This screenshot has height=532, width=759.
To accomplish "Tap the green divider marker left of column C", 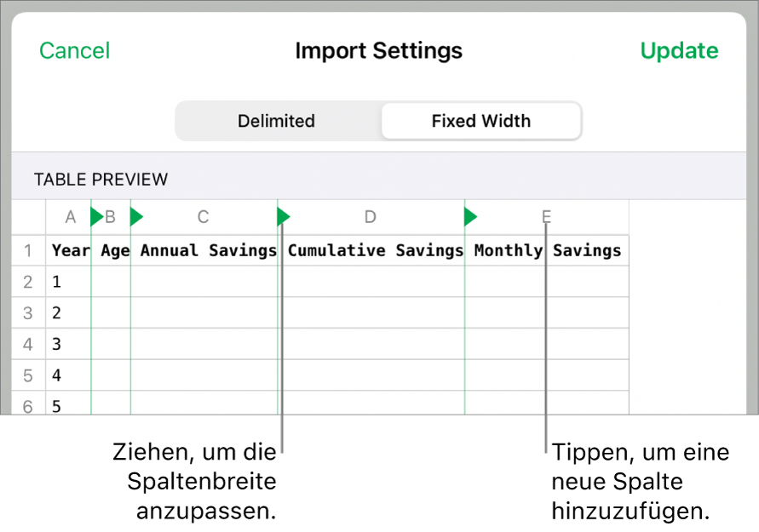I will point(136,217).
